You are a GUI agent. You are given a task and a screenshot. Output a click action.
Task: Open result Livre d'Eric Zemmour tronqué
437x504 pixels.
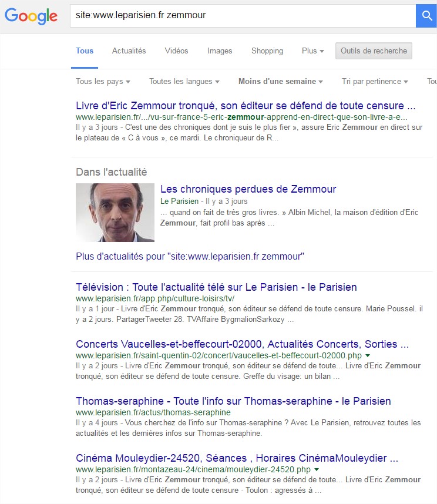pyautogui.click(x=246, y=105)
